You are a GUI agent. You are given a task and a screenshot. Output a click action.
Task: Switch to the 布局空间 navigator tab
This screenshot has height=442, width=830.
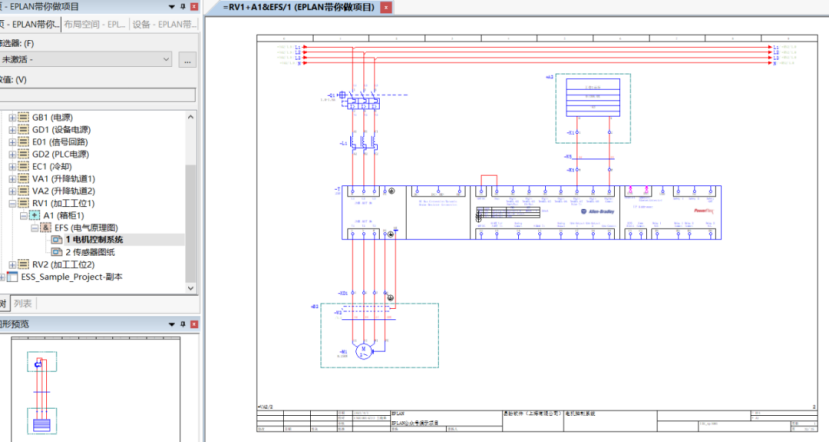tap(95, 24)
